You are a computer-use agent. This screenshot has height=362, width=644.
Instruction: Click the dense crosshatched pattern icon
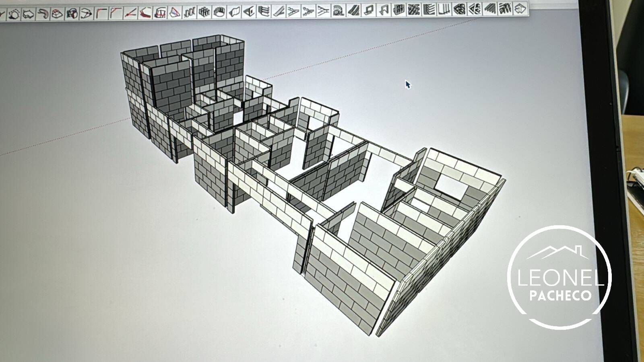point(414,9)
